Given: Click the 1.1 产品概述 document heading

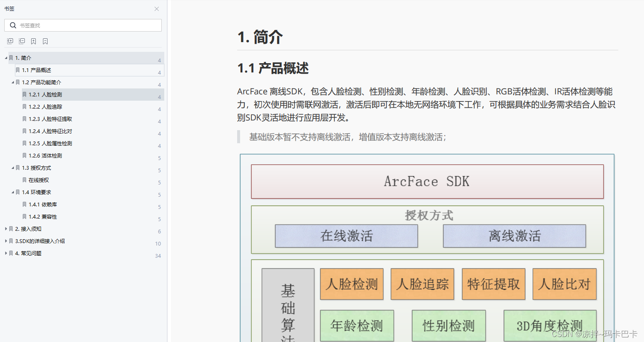Looking at the screenshot, I should (x=273, y=68).
